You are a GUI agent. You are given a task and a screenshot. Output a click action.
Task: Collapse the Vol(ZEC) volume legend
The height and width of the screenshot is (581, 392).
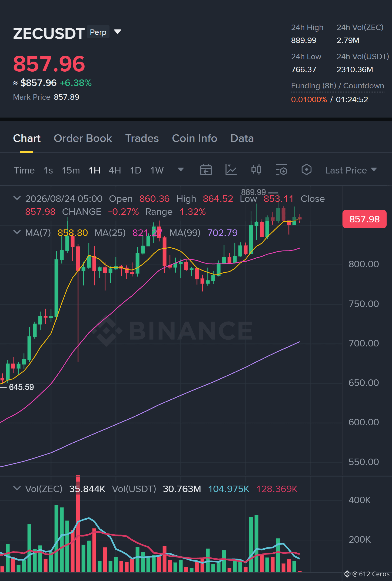pyautogui.click(x=17, y=488)
